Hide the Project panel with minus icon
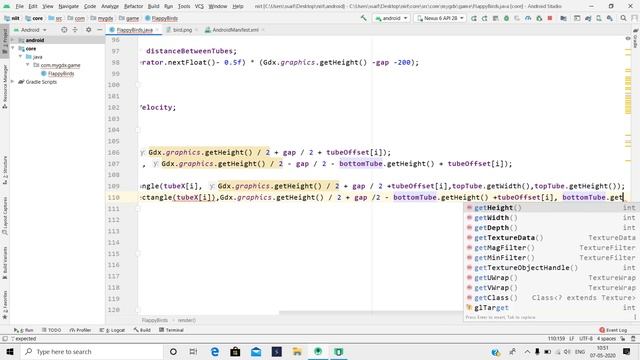Image resolution: width=640 pixels, height=360 pixels. coord(100,30)
